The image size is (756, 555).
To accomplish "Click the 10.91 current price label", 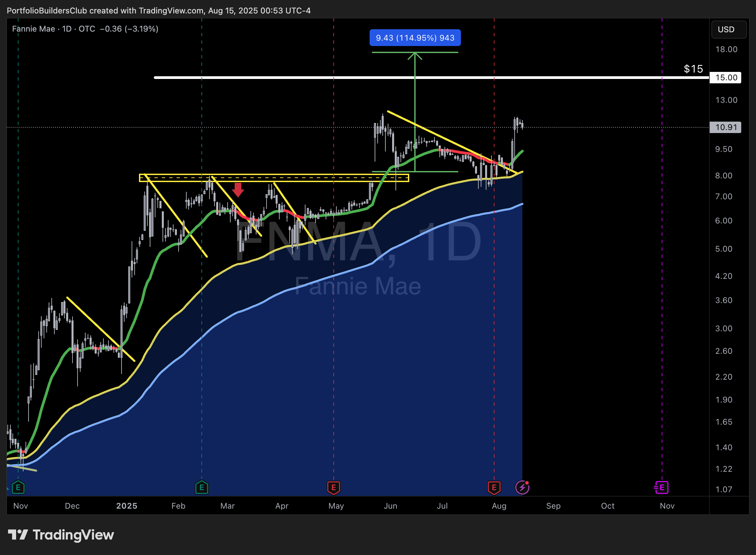I will pyautogui.click(x=726, y=127).
